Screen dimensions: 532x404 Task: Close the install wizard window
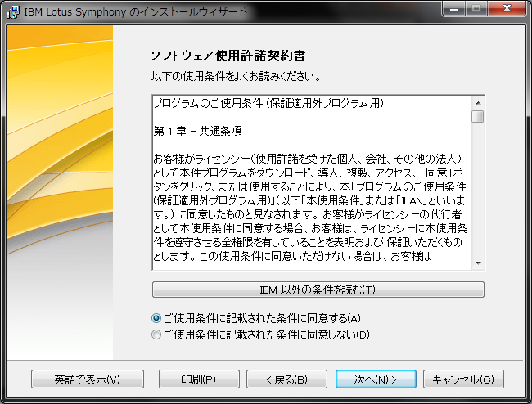pos(507,8)
